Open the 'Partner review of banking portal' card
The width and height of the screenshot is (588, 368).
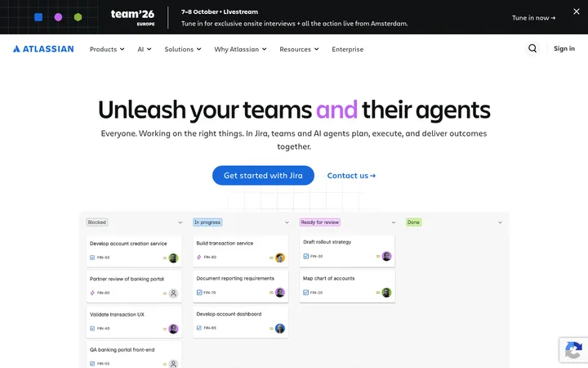point(134,286)
